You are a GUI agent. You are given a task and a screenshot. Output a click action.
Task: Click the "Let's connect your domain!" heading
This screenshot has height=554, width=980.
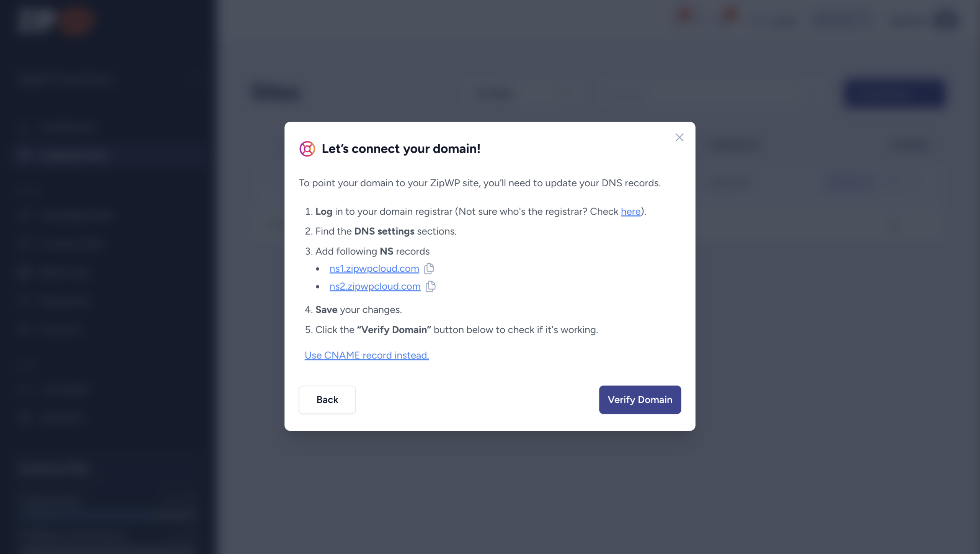[x=401, y=149]
